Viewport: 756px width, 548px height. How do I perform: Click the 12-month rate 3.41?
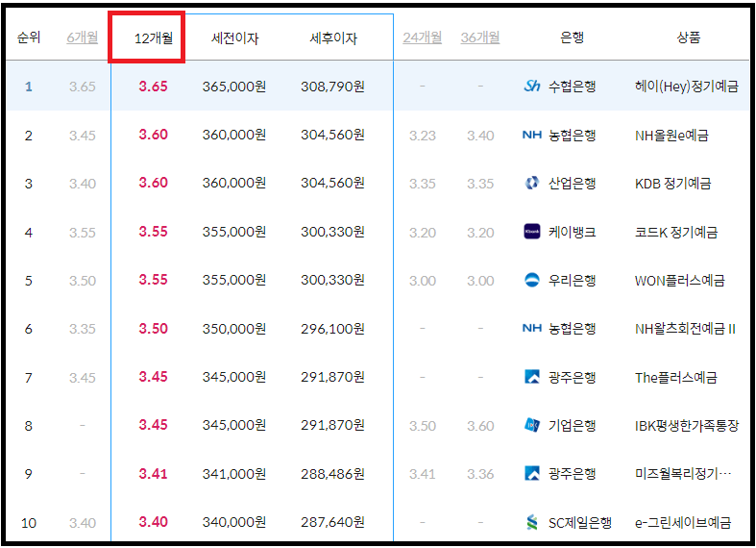pos(154,474)
